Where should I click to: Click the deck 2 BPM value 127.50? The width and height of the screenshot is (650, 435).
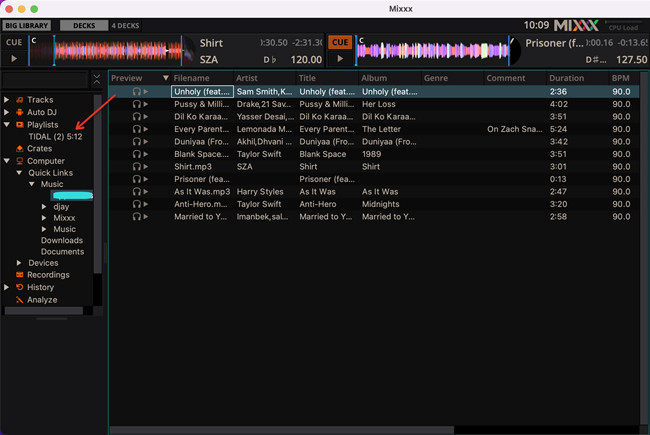point(631,60)
